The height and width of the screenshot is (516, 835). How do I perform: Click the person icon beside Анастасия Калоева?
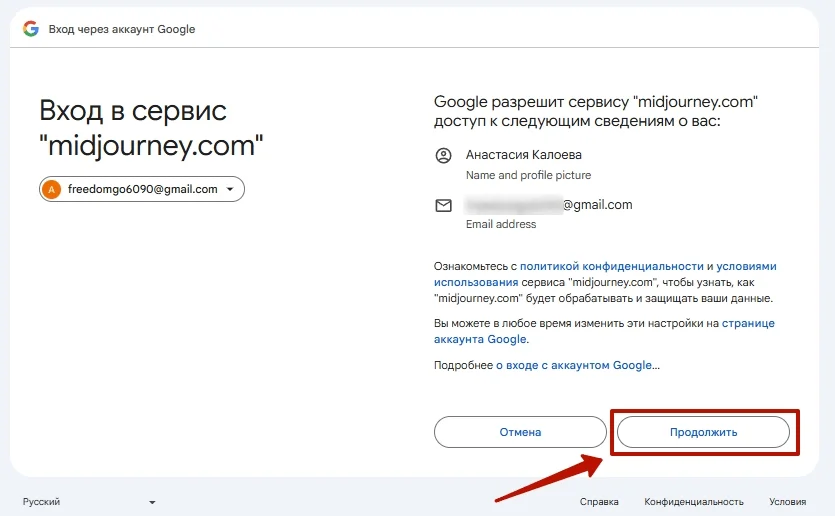coord(444,156)
